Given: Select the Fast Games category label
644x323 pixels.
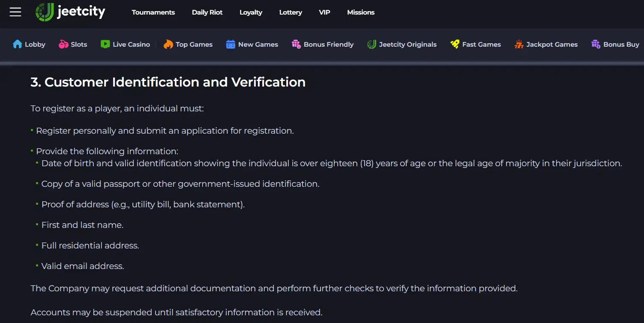Looking at the screenshot, I should 482,45.
